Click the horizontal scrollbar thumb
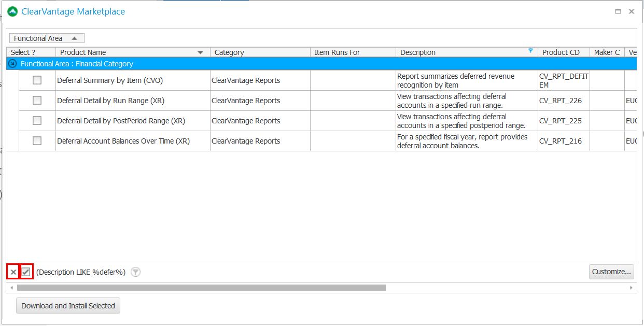Image resolution: width=644 pixels, height=326 pixels. pos(201,288)
